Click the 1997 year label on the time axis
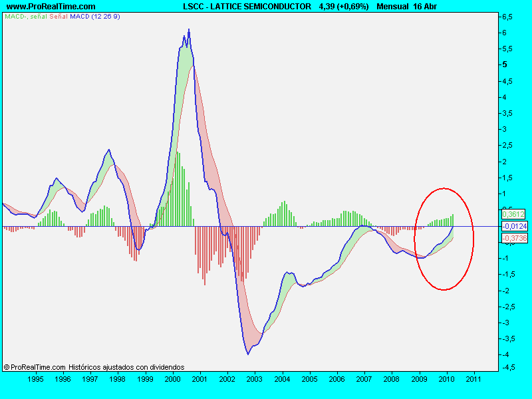 point(90,379)
